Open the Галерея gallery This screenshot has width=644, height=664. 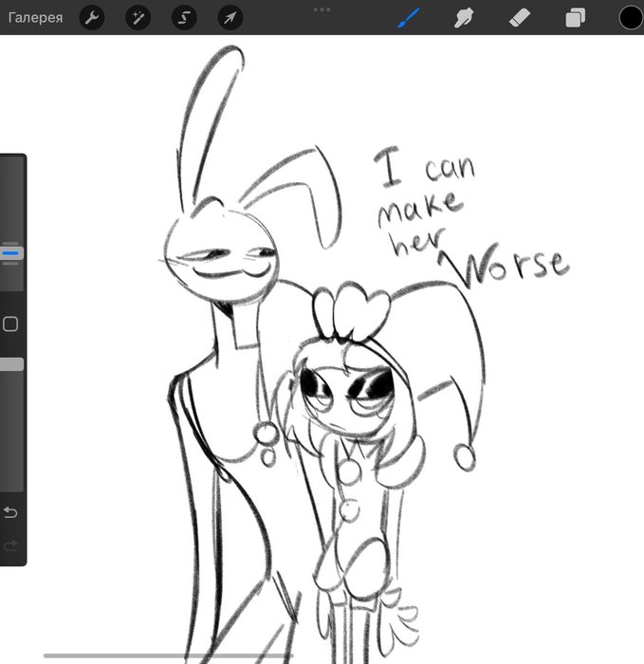(35, 18)
